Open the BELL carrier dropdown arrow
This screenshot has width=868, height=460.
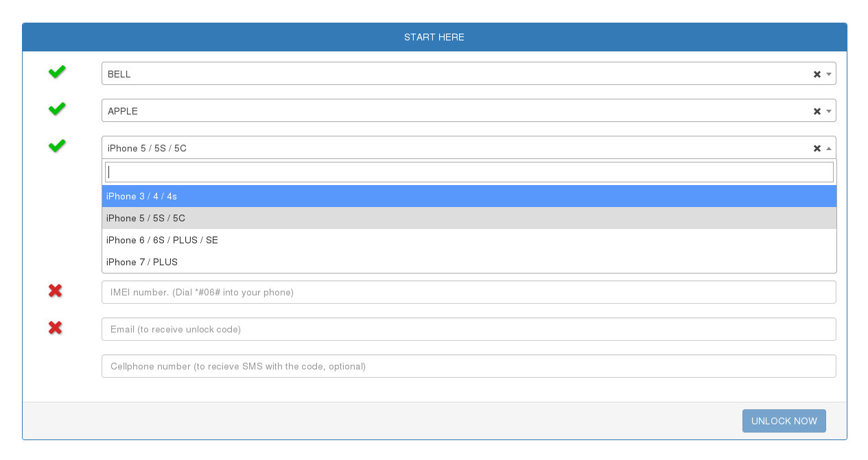[828, 74]
